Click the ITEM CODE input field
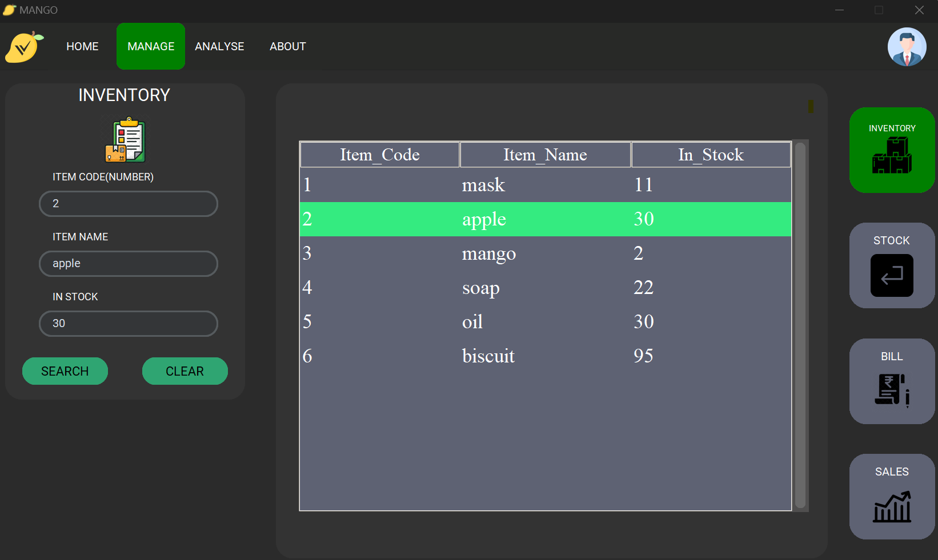 [128, 204]
